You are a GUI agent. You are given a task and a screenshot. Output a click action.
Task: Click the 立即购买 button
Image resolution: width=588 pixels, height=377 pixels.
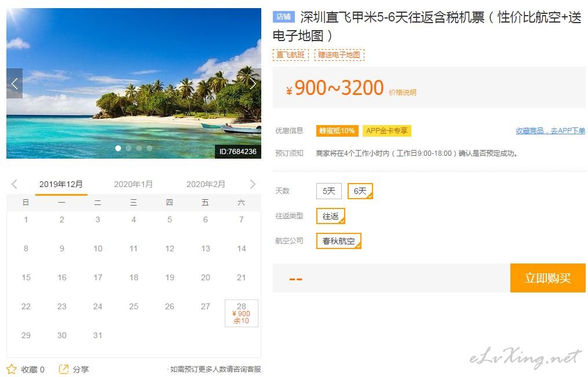pyautogui.click(x=547, y=278)
